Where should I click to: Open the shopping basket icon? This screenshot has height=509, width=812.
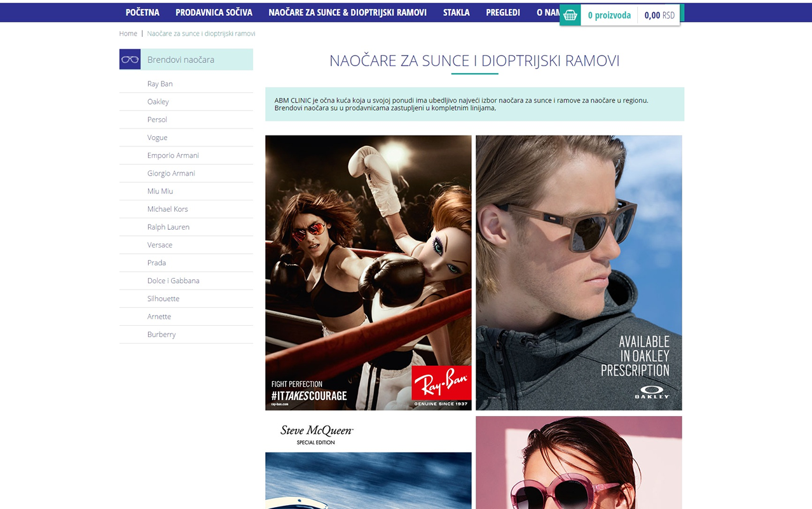point(570,15)
